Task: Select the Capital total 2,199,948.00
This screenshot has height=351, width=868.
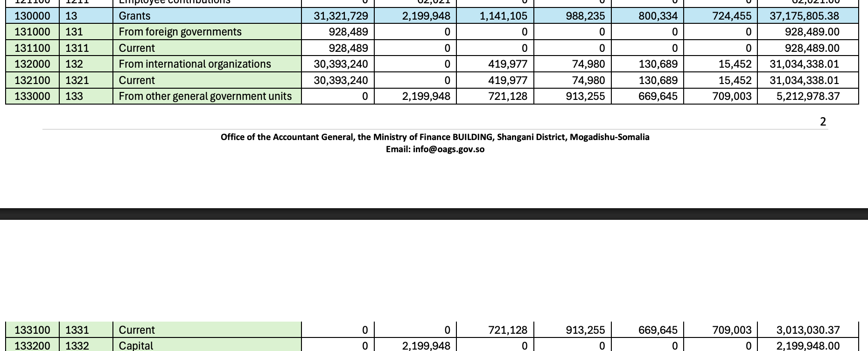Action: [x=808, y=346]
